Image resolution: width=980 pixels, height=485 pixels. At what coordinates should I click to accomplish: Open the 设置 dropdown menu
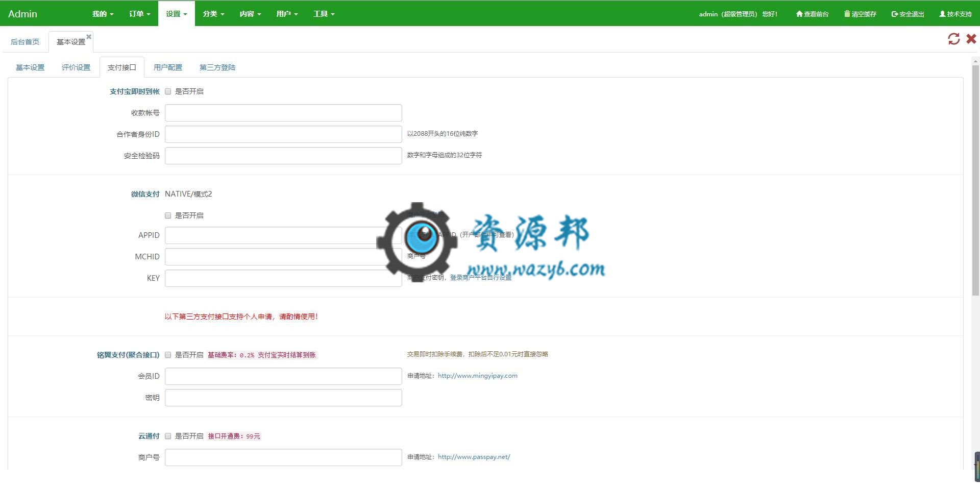coord(176,14)
